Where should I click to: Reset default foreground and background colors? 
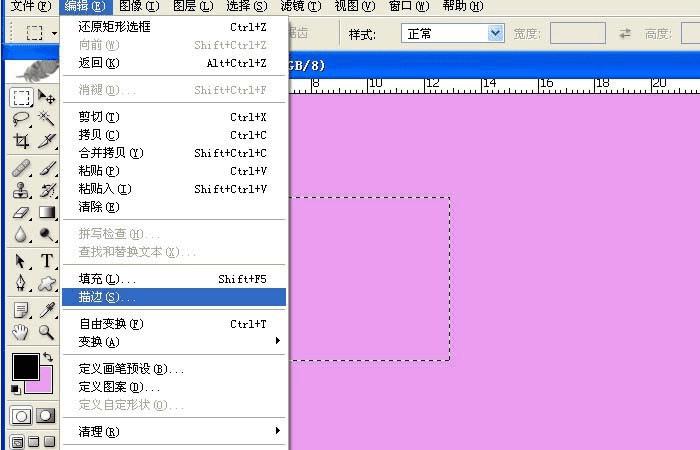pyautogui.click(x=16, y=390)
